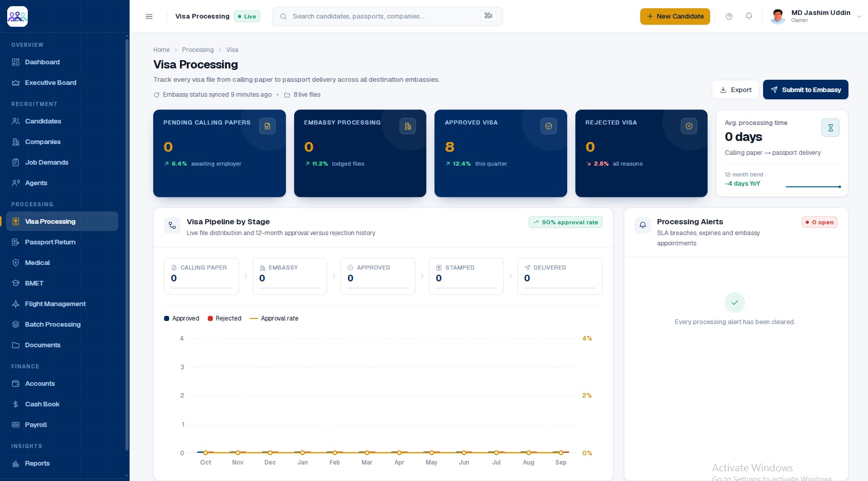Viewport: 868px width, 481px height.
Task: Open the help question mark icon
Action: (x=729, y=16)
